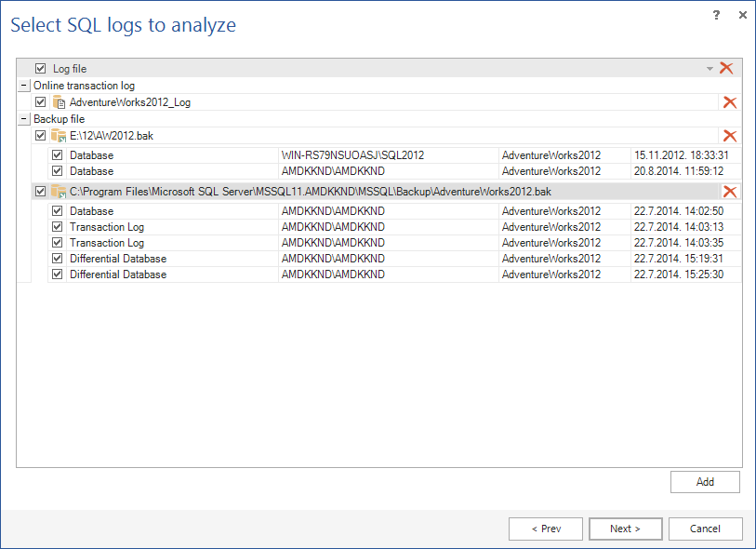Select the AdventureWorks2012_Log row text
Viewport: 756px width, 549px height.
pos(130,102)
